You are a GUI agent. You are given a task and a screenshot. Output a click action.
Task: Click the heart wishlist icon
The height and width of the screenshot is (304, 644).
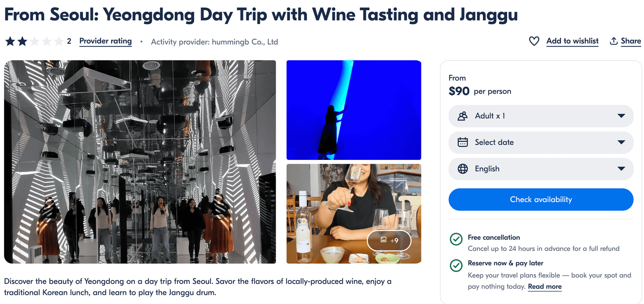(x=534, y=41)
